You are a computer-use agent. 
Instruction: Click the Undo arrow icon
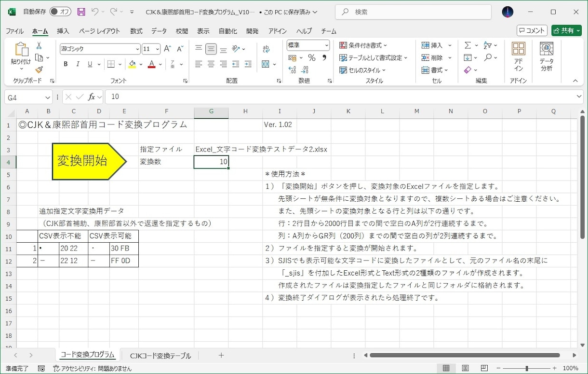coord(95,12)
